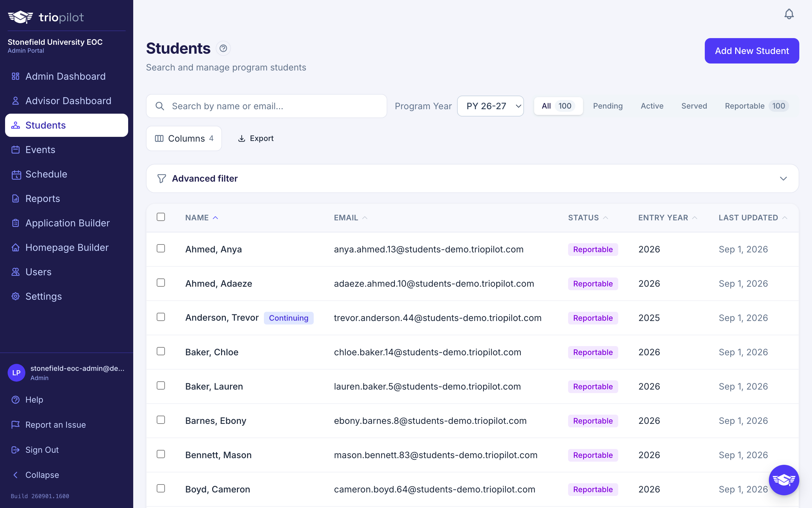Open student Baker, Chloe name link

[212, 352]
